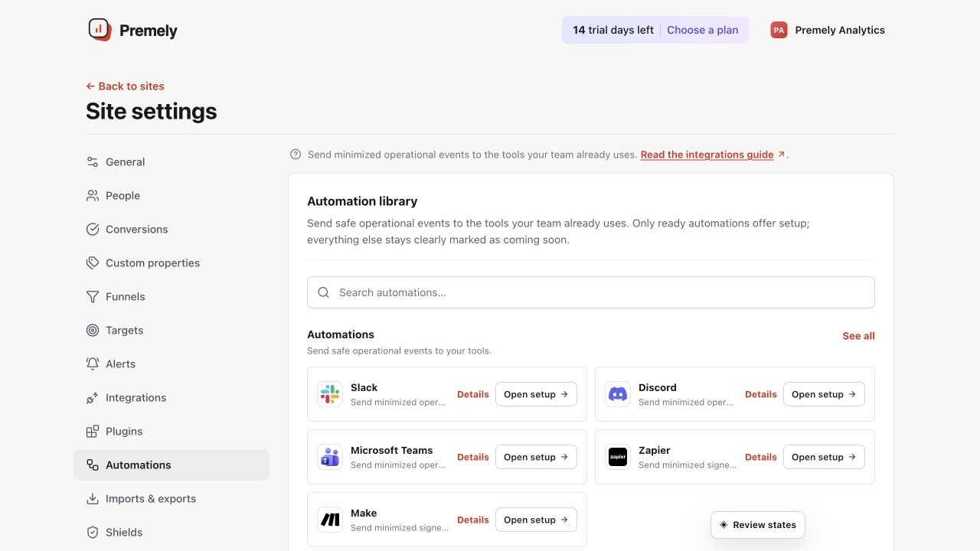The image size is (980, 551).
Task: View Details for Slack
Action: (473, 394)
